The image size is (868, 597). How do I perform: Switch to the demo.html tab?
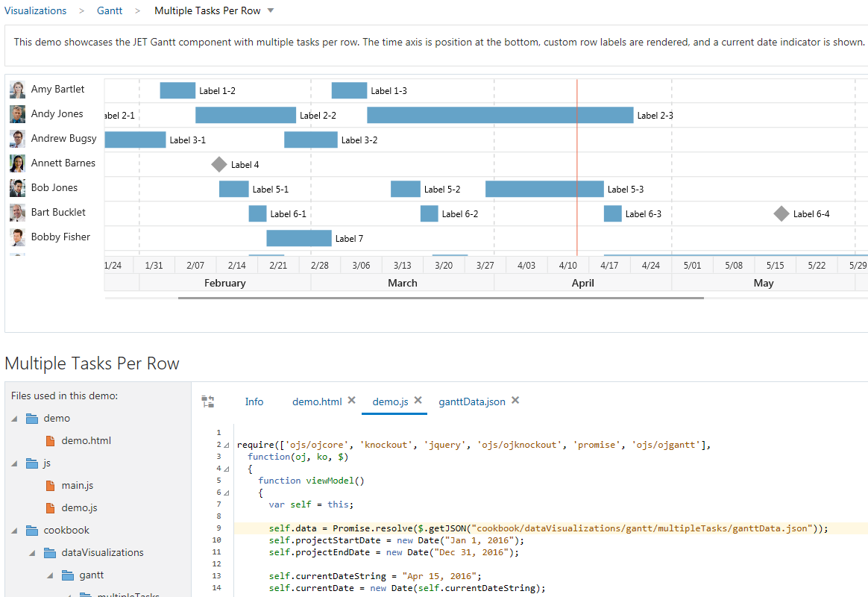(316, 401)
